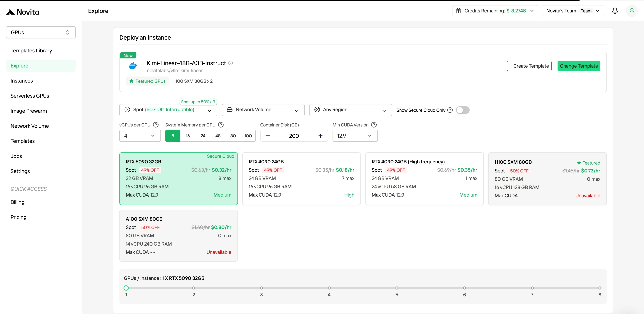
Task: Open the Network Volume dropdown
Action: pos(263,110)
